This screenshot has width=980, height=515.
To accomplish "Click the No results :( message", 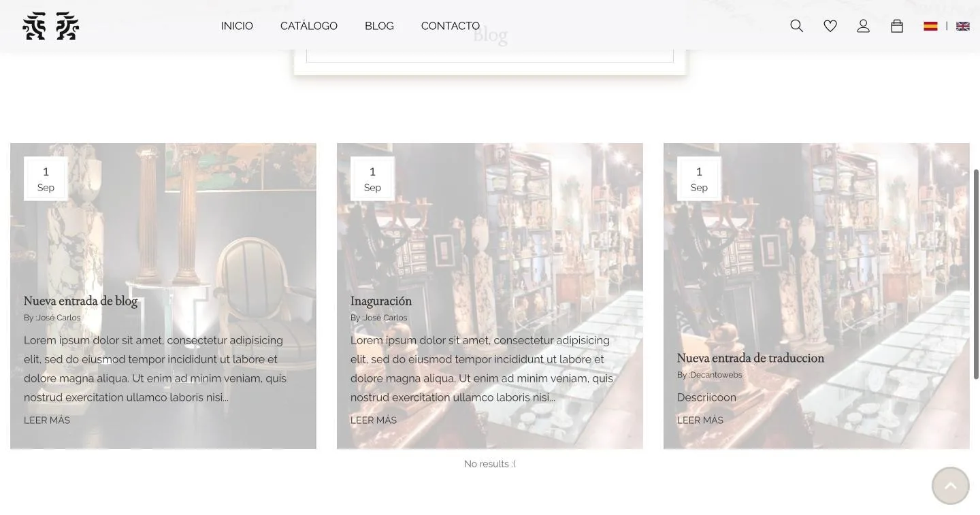I will coord(490,464).
